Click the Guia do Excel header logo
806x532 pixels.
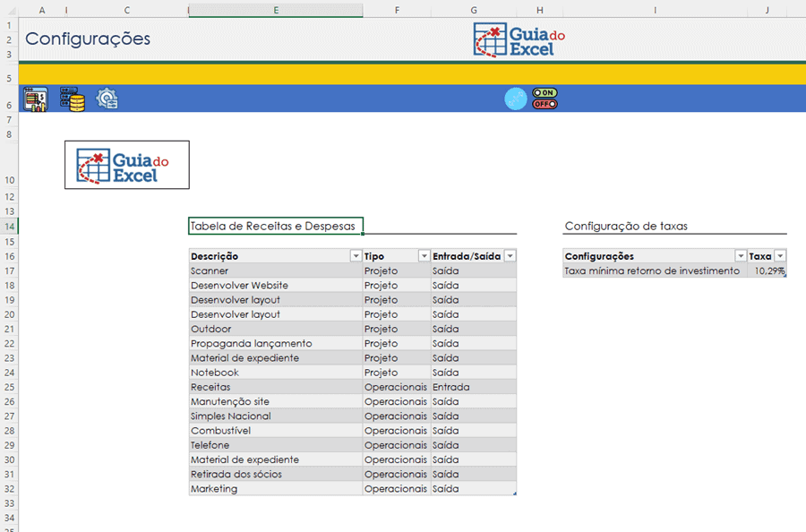(x=519, y=40)
